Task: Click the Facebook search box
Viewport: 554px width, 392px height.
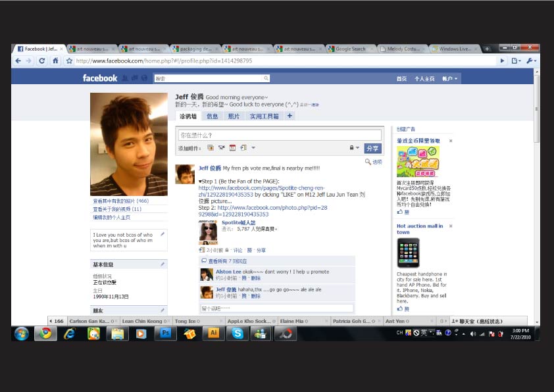Action: coord(209,78)
